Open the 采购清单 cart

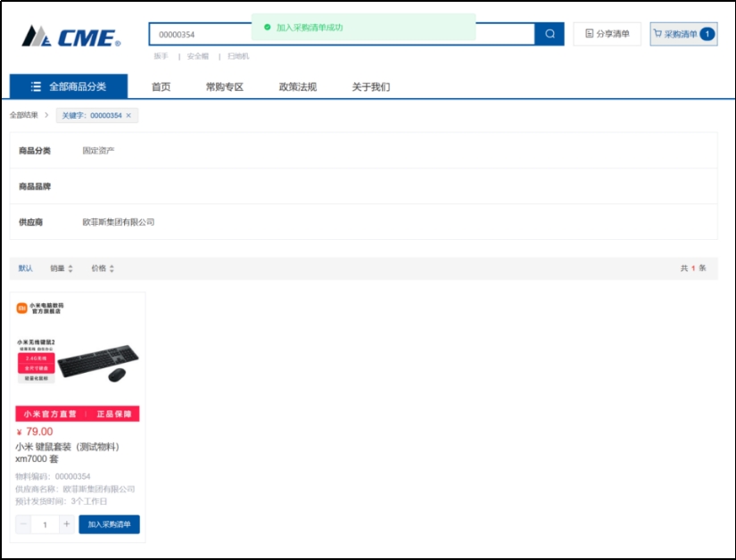[x=683, y=34]
